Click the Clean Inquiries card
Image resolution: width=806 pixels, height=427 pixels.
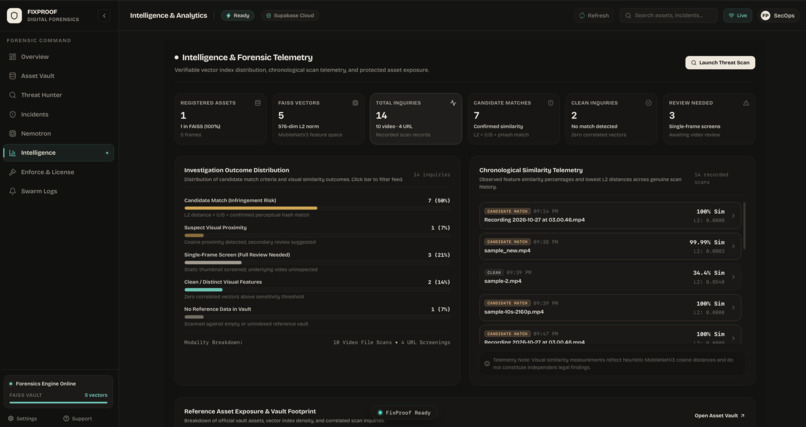[611, 119]
